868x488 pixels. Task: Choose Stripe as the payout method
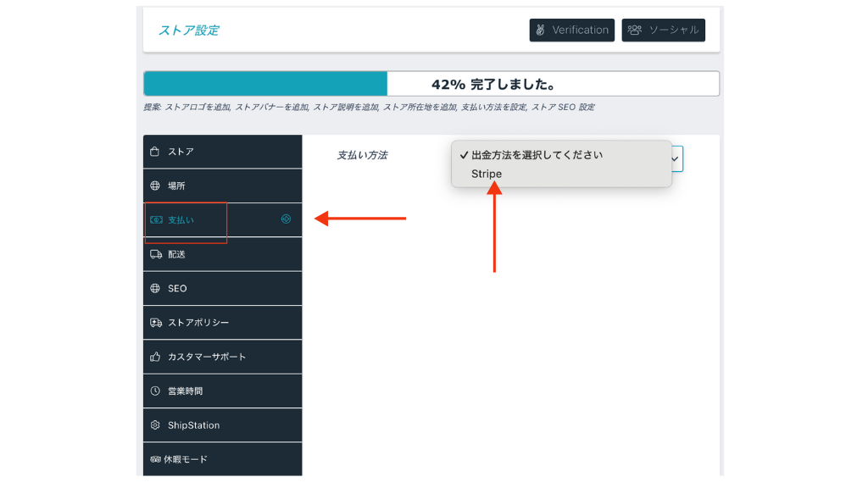(x=486, y=174)
